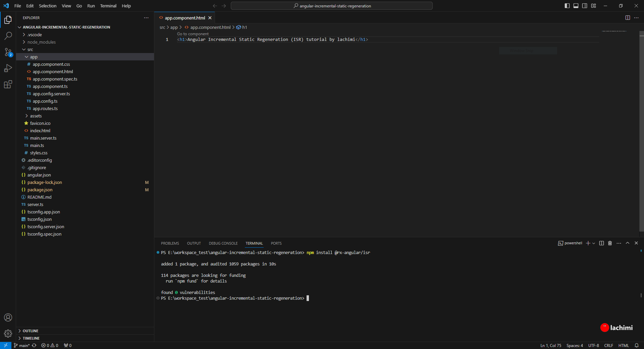This screenshot has height=349, width=644.
Task: Click the 'Go to component' code lens
Action: point(193,34)
